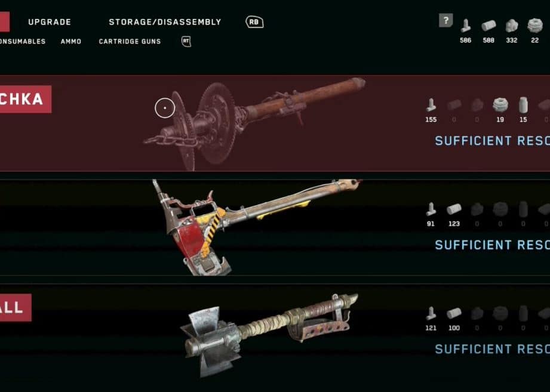The width and height of the screenshot is (550, 392).
Task: Select the Ammo category
Action: click(x=71, y=41)
